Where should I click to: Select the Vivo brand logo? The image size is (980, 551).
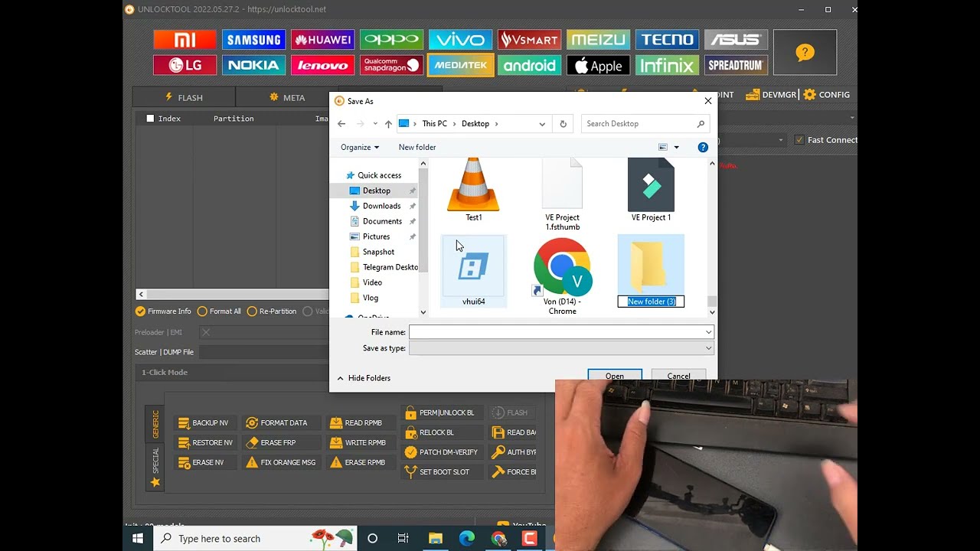click(x=460, y=40)
